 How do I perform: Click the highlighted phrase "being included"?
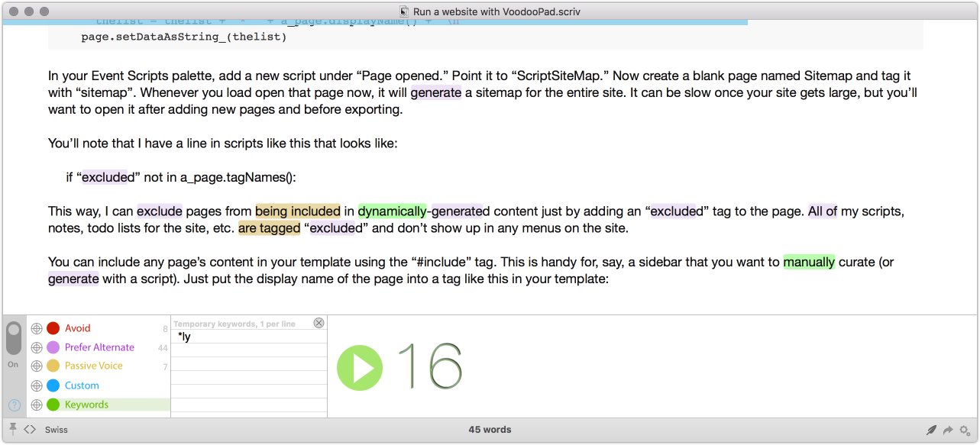click(x=298, y=211)
